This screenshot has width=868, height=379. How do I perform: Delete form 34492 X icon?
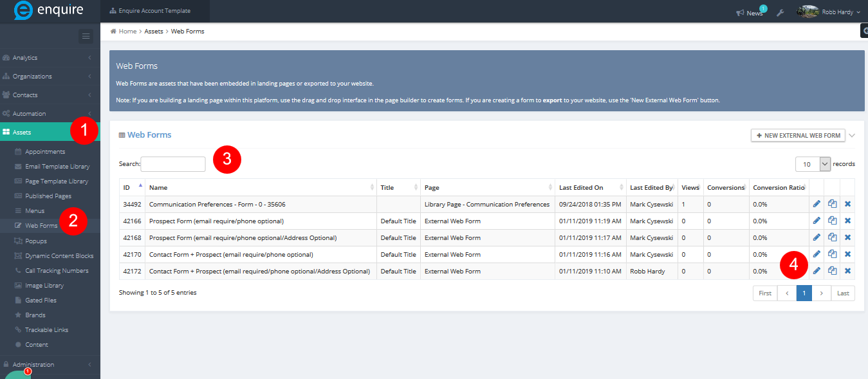(x=847, y=204)
